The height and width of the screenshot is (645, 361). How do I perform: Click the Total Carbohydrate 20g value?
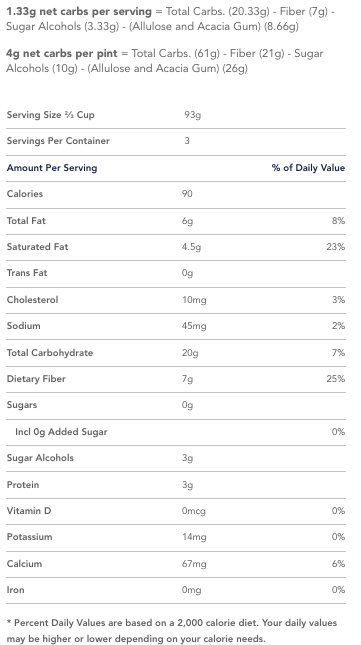pyautogui.click(x=190, y=353)
